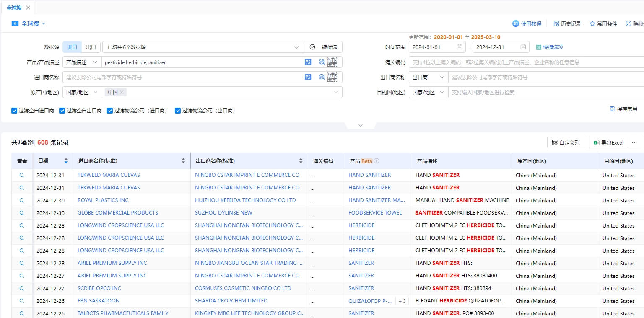Click 出口商名称 input field
This screenshot has width=644, height=318.
[x=546, y=77]
